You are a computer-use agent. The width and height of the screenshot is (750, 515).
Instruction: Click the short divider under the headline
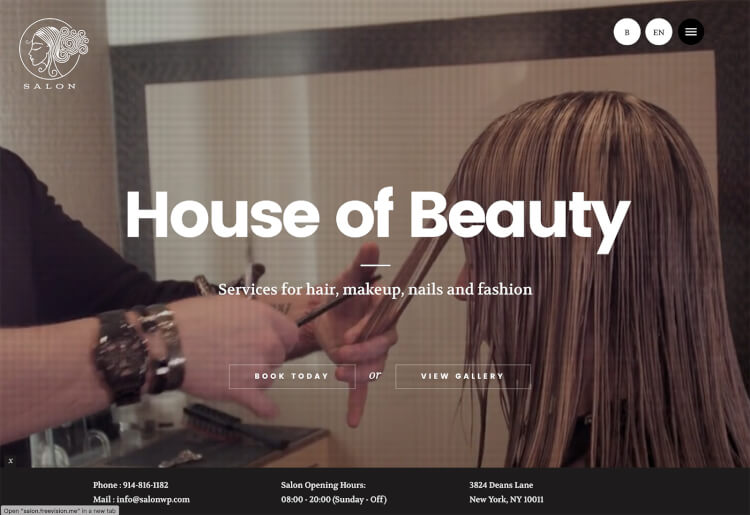pyautogui.click(x=375, y=265)
